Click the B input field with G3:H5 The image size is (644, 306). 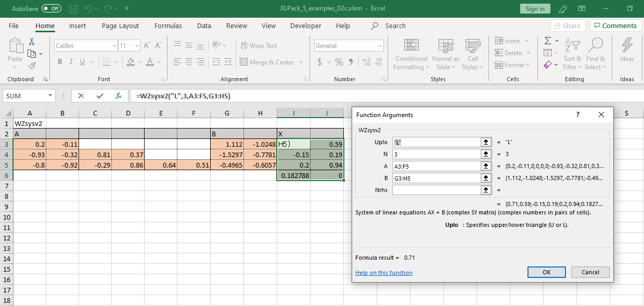tap(436, 178)
